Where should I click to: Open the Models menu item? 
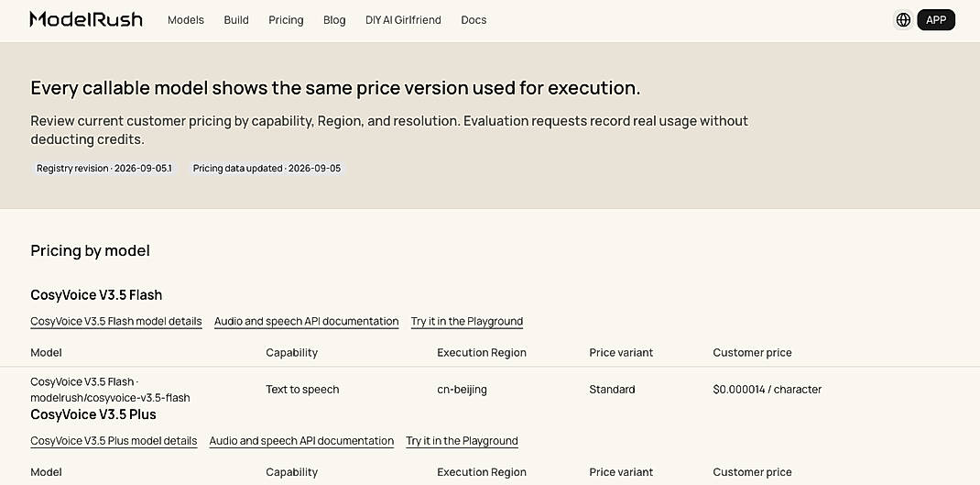pyautogui.click(x=186, y=20)
